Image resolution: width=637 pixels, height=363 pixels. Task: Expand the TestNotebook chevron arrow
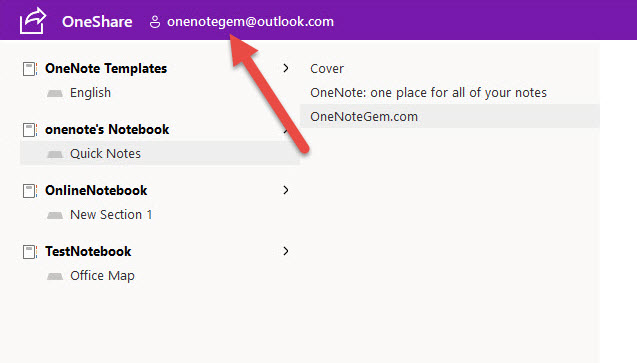pyautogui.click(x=286, y=251)
